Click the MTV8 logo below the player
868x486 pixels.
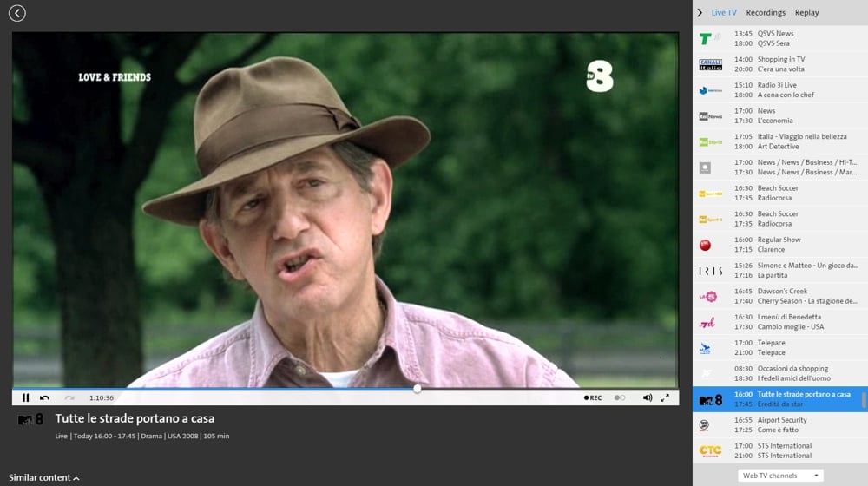click(x=30, y=419)
